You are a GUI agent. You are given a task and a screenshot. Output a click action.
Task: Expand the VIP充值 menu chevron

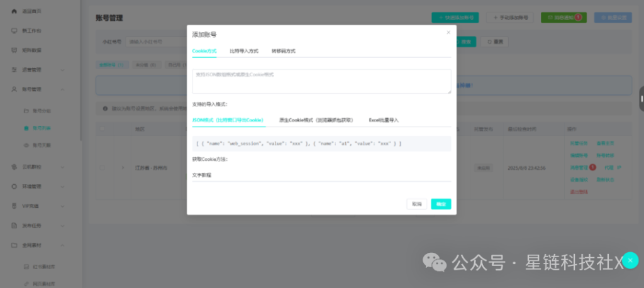(62, 206)
